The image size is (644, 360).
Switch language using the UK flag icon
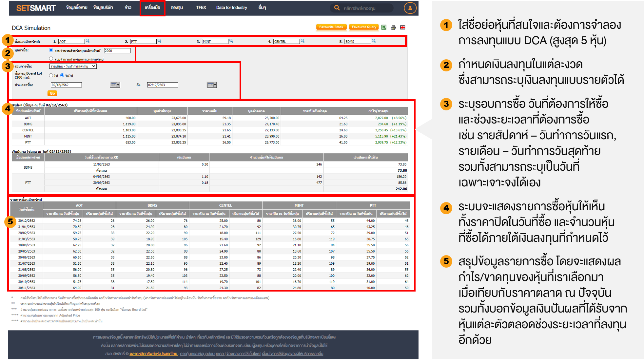403,27
